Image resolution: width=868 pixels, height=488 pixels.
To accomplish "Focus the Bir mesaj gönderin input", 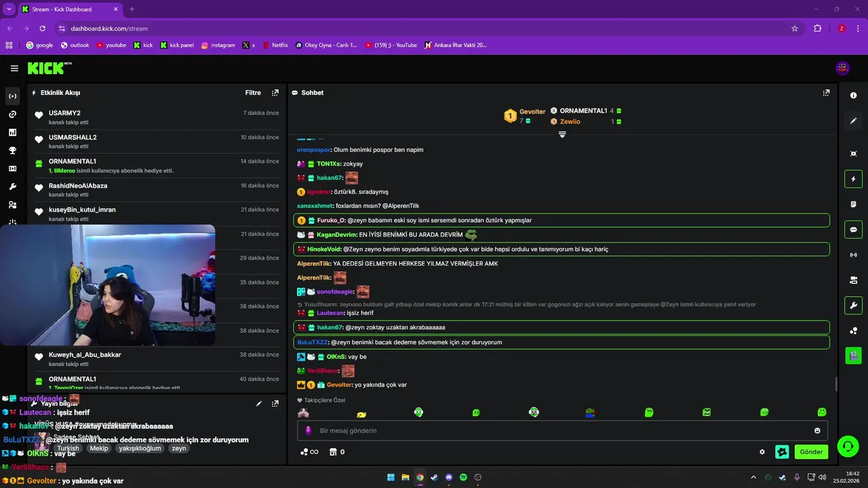I will [562, 430].
